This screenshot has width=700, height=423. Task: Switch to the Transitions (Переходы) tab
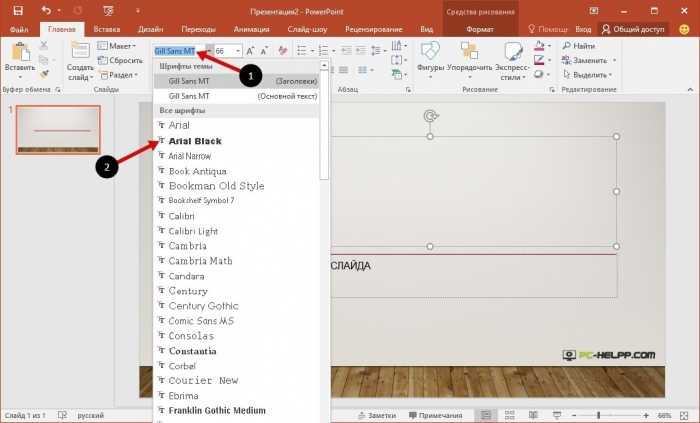click(198, 29)
